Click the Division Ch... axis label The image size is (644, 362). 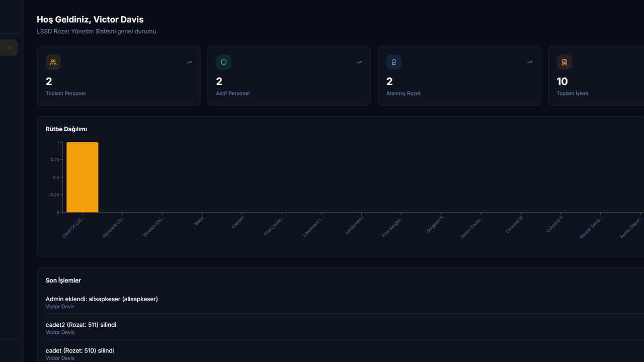[154, 226]
